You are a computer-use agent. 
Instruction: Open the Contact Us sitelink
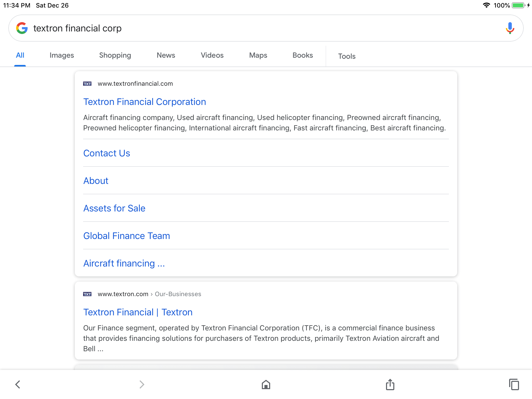[x=107, y=153]
